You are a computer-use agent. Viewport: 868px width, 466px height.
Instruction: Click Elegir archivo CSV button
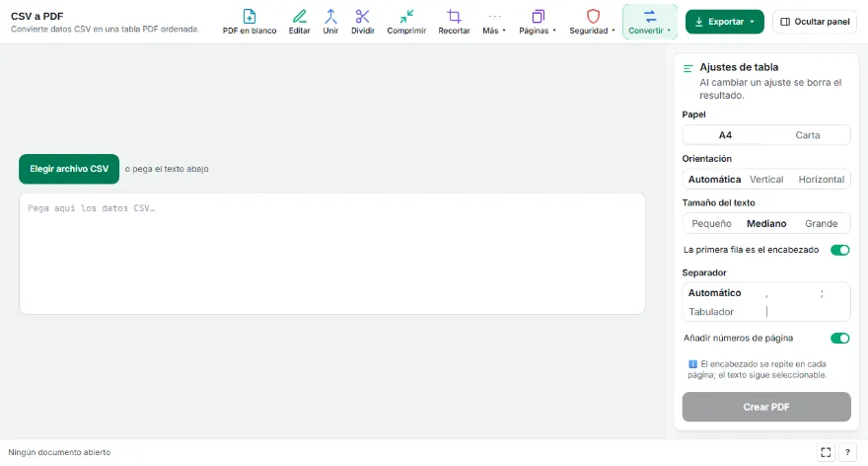coord(69,169)
